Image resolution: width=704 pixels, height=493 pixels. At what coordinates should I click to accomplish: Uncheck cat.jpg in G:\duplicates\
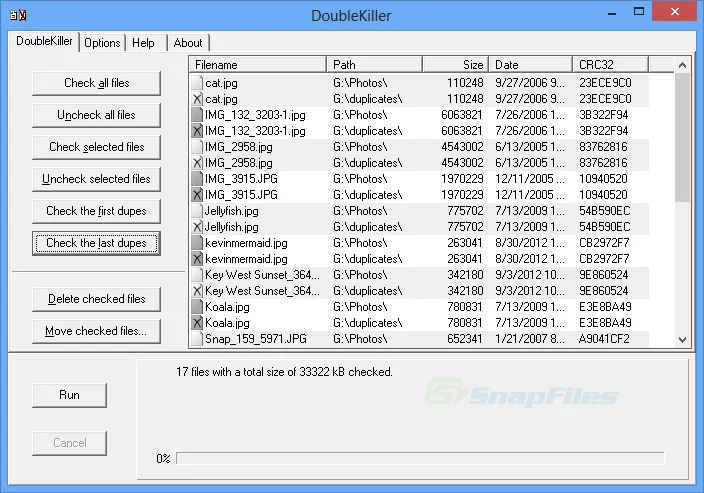[197, 99]
